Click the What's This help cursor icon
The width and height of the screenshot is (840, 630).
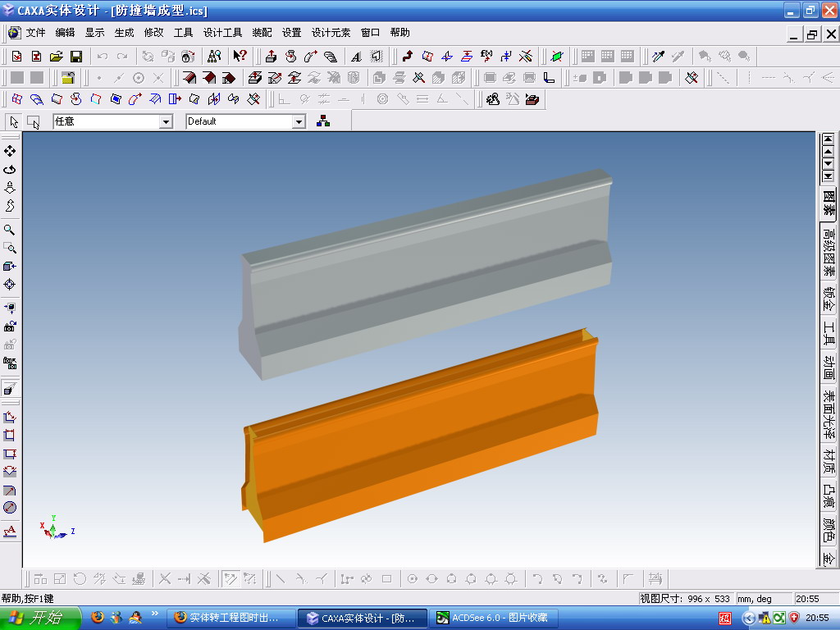240,56
